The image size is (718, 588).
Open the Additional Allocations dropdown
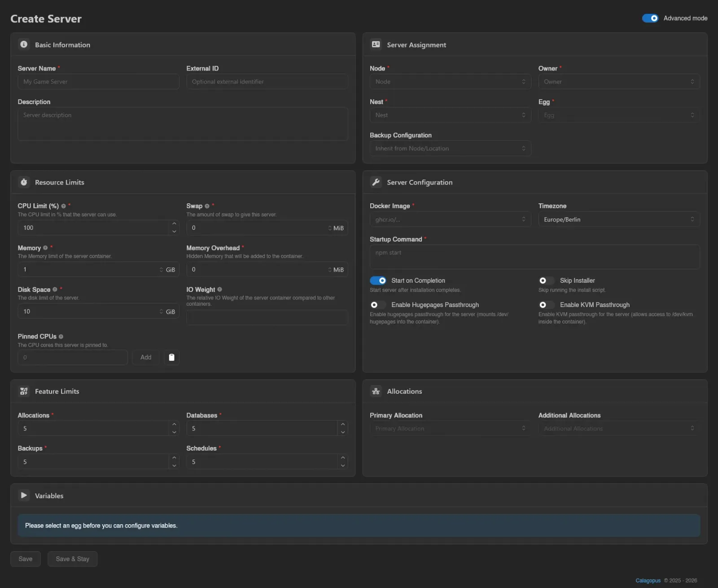pos(619,428)
